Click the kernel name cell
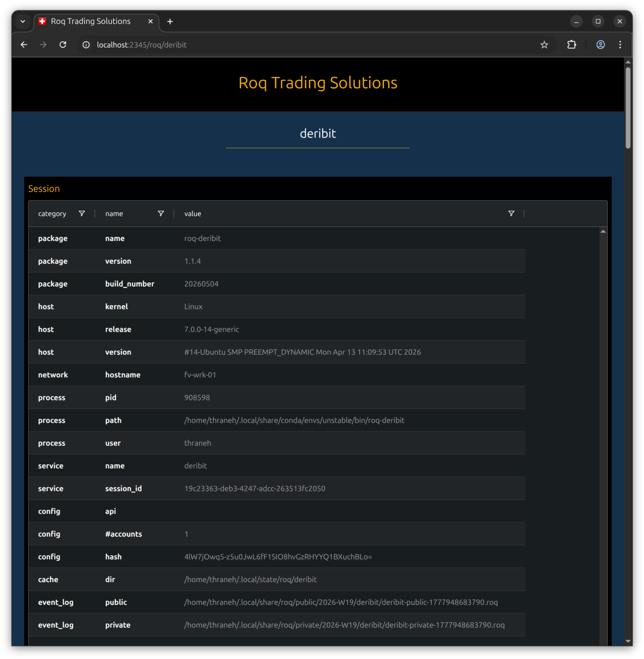 116,306
